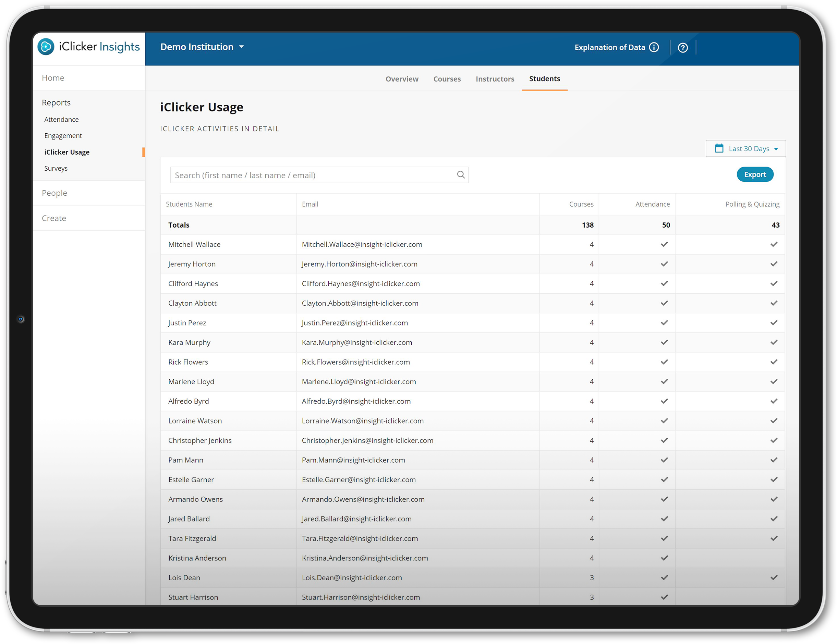Open the Explanation of Data info icon
Viewport: 837px width, 644px height.
[654, 47]
